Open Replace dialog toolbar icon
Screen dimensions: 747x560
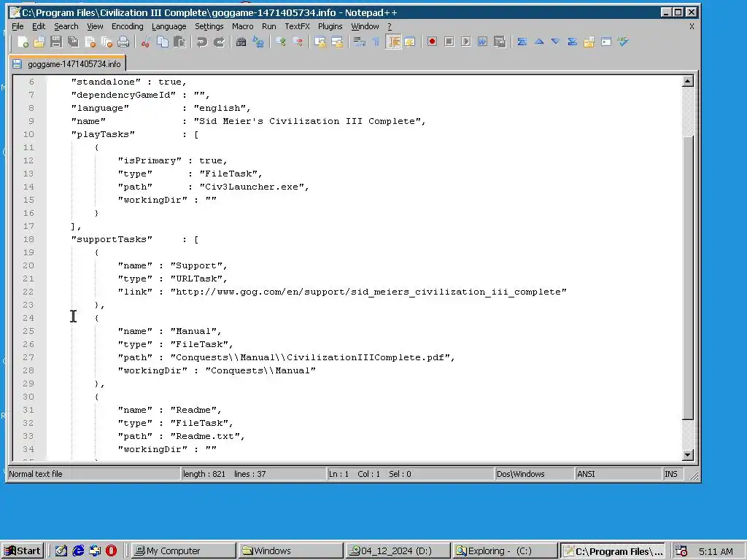(x=258, y=42)
